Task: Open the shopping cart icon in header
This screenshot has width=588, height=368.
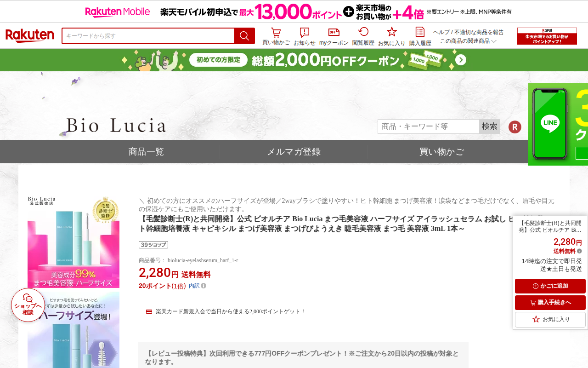Action: 276,36
